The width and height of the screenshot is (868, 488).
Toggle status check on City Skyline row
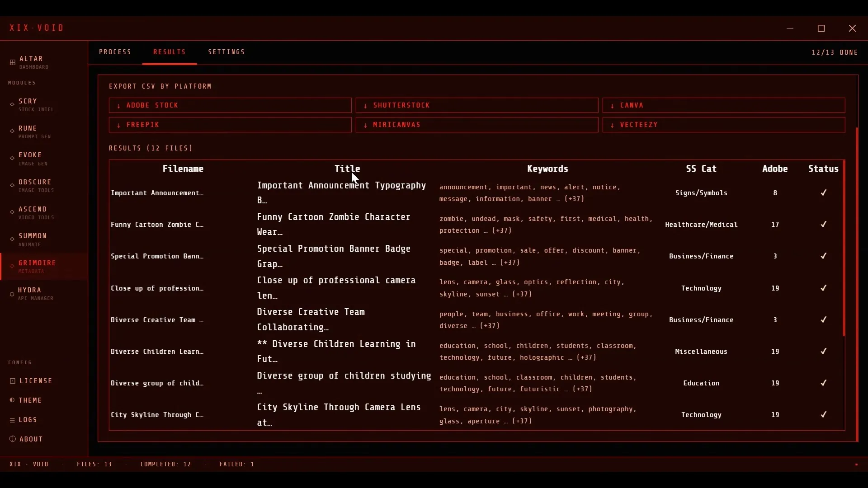click(x=823, y=414)
